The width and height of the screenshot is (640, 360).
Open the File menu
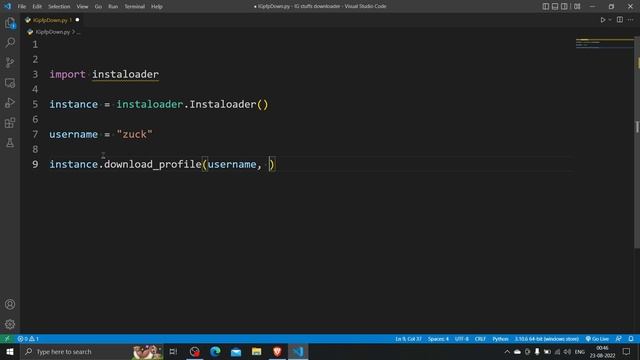pos(22,7)
